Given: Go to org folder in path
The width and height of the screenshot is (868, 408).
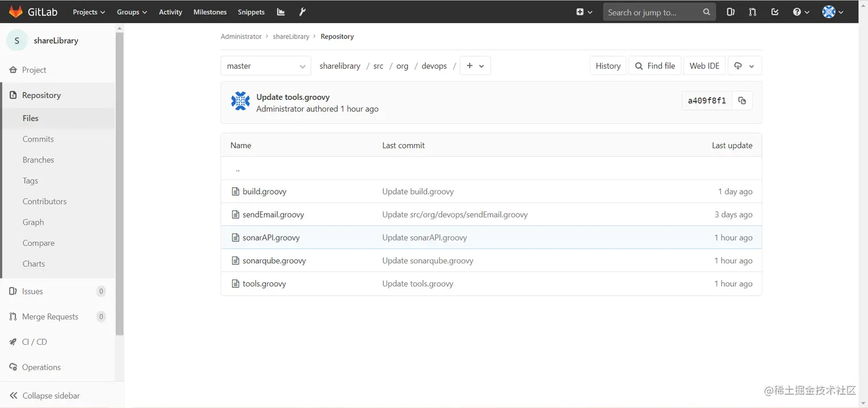Looking at the screenshot, I should click(402, 66).
